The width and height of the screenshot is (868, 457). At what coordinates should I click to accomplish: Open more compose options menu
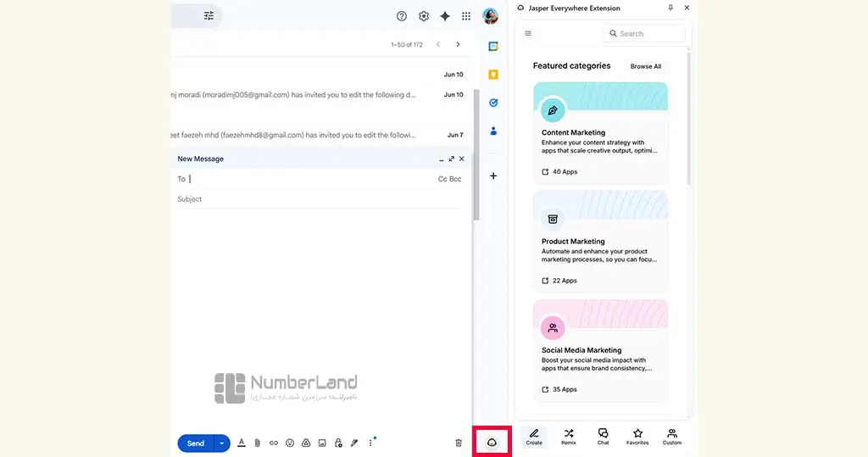pyautogui.click(x=370, y=443)
